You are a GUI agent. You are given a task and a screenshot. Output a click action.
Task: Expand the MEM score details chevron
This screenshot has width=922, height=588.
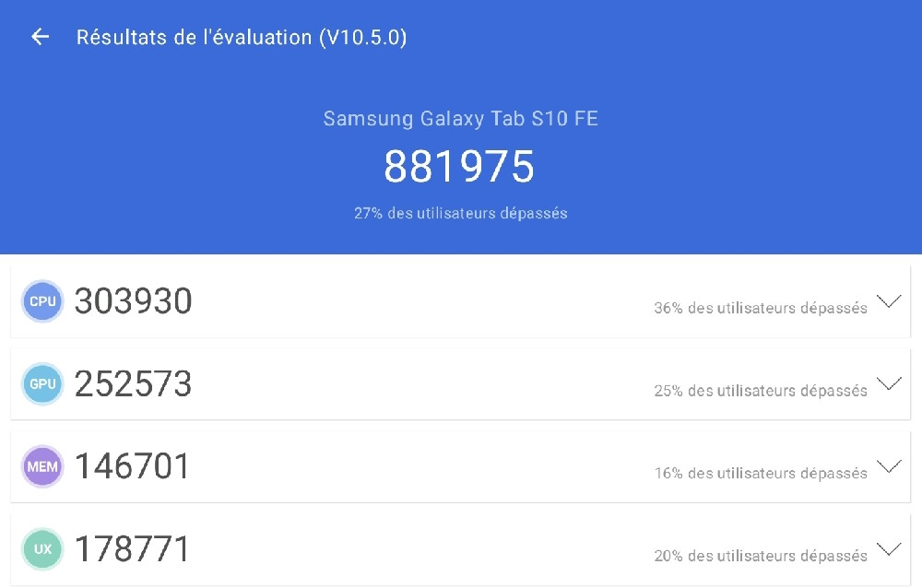[889, 466]
